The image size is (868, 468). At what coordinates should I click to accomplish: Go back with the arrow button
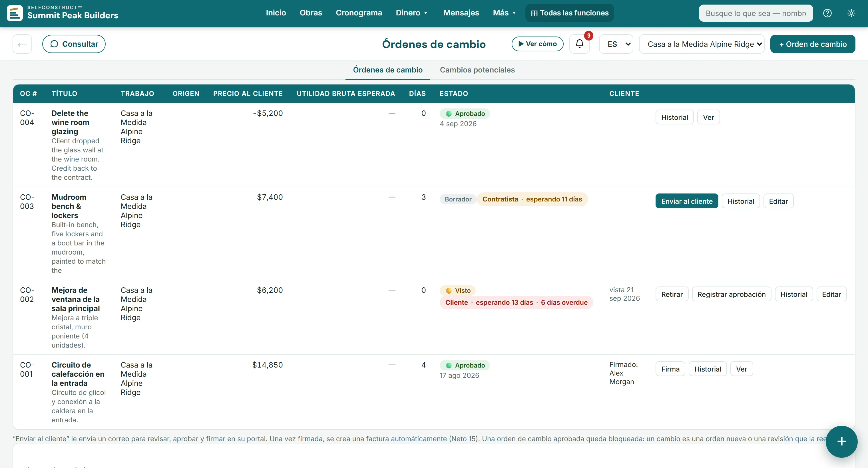pyautogui.click(x=22, y=44)
